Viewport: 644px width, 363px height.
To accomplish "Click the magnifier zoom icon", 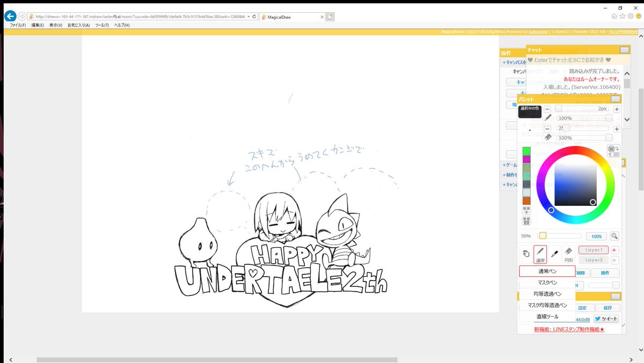I will point(614,236).
